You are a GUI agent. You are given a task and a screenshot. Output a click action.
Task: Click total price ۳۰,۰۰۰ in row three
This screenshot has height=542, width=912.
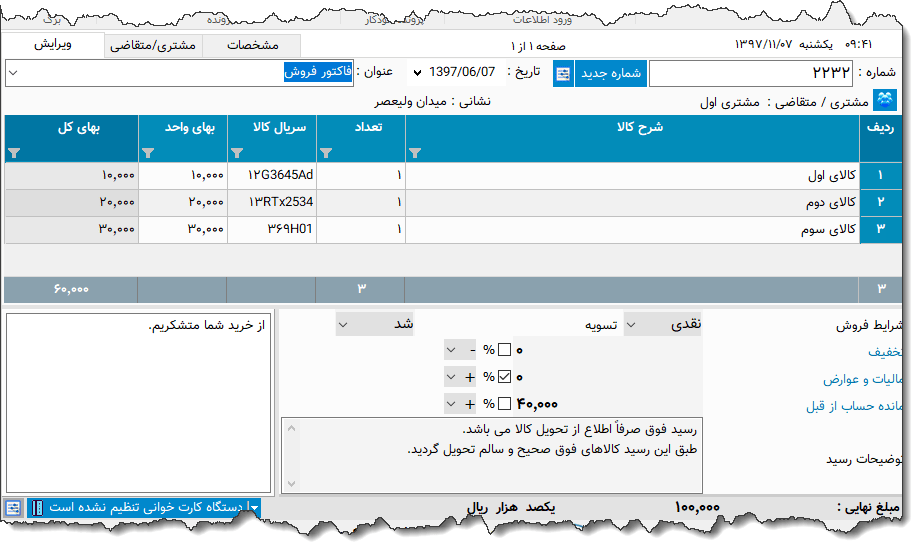71,229
